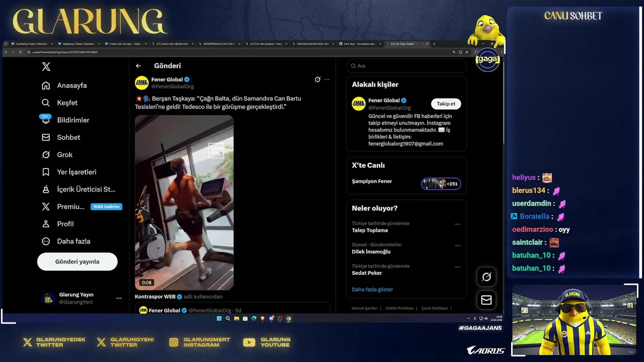Switch to Canlı Yayın Fenerbahçe tab
The width and height of the screenshot is (644, 362).
pos(360,44)
